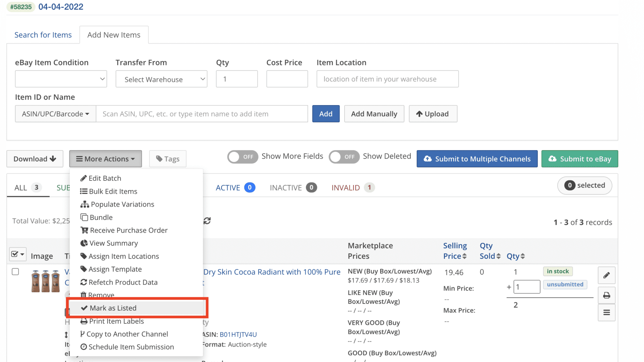Click the 'unsubmitted' status badge
The width and height of the screenshot is (644, 362).
565,284
